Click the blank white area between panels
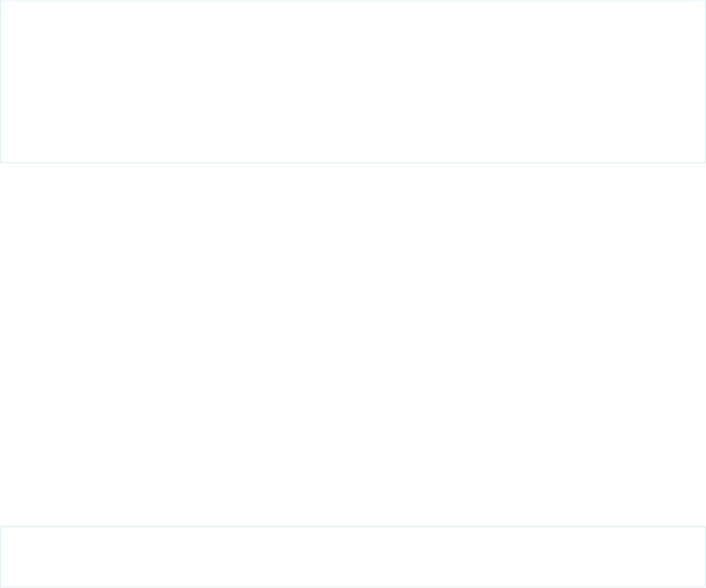This screenshot has height=588, width=706. coord(353,344)
